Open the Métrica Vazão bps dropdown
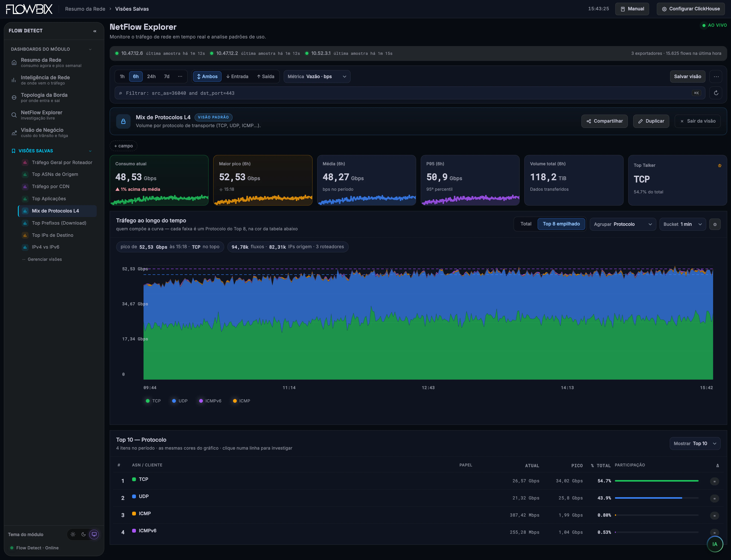 [x=317, y=77]
